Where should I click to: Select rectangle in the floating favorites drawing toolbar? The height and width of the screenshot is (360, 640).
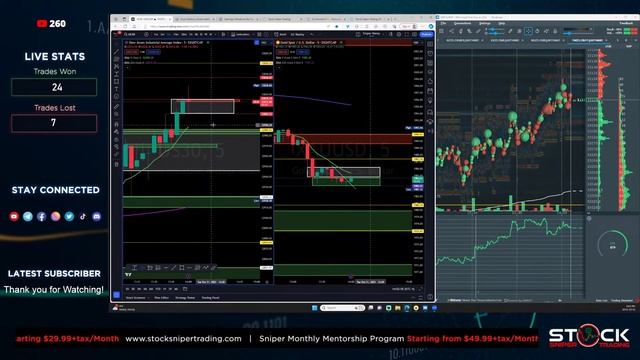[182, 268]
